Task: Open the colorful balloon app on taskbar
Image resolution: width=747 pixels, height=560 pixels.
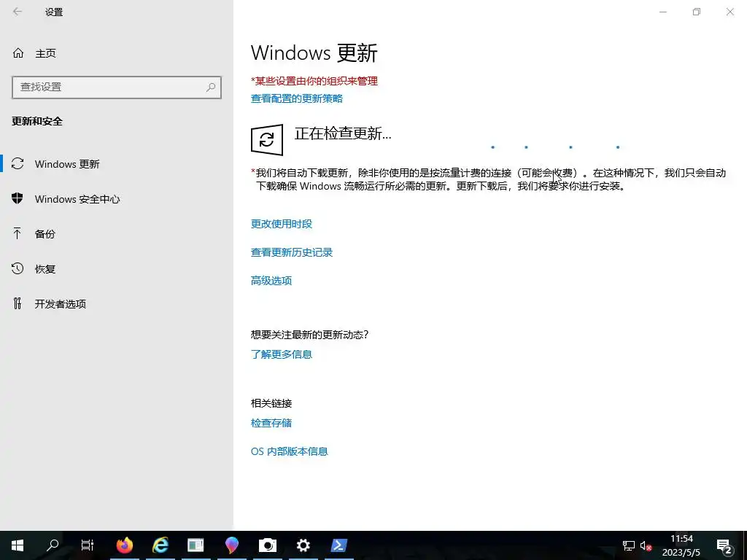Action: pyautogui.click(x=231, y=545)
